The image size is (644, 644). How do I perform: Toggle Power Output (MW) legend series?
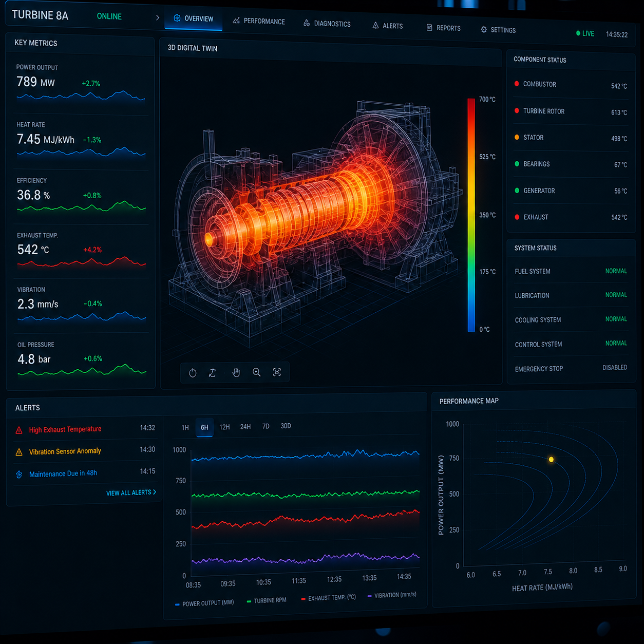204,603
